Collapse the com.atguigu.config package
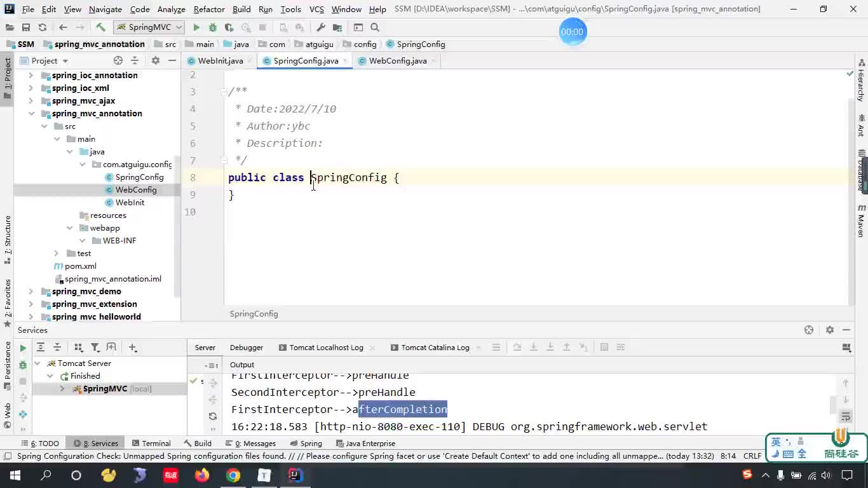Image resolution: width=868 pixels, height=488 pixels. [x=82, y=164]
